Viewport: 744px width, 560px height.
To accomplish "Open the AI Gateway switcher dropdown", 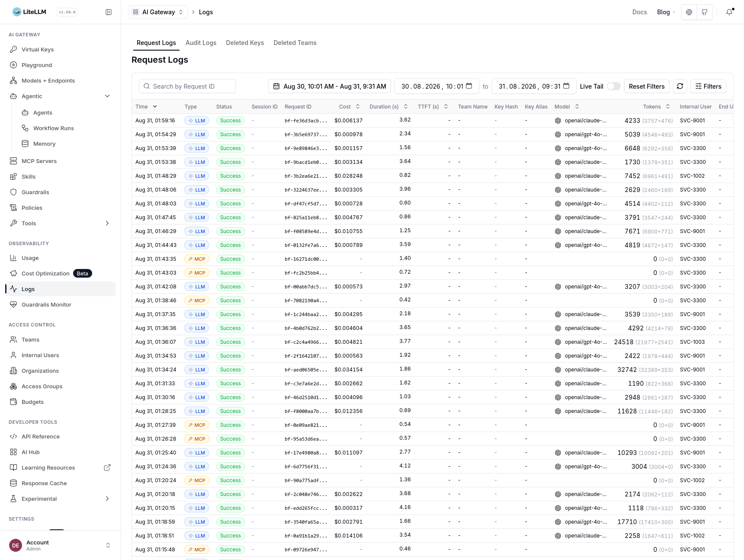I will (158, 12).
